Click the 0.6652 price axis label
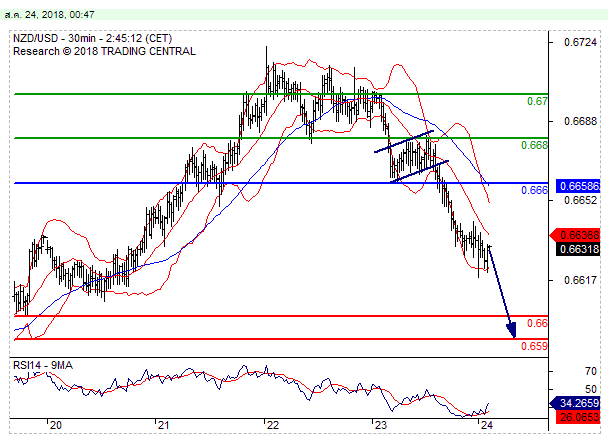The height and width of the screenshot is (443, 608). [x=580, y=201]
